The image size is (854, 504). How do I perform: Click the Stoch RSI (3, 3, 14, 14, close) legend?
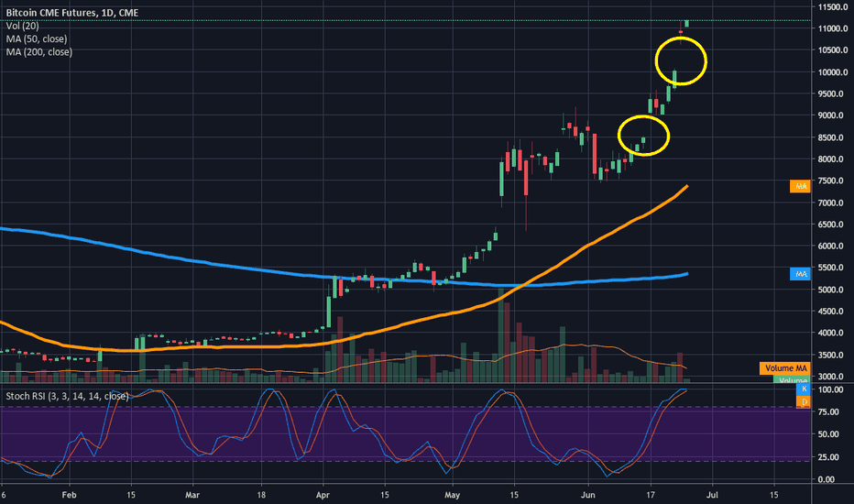pos(68,396)
